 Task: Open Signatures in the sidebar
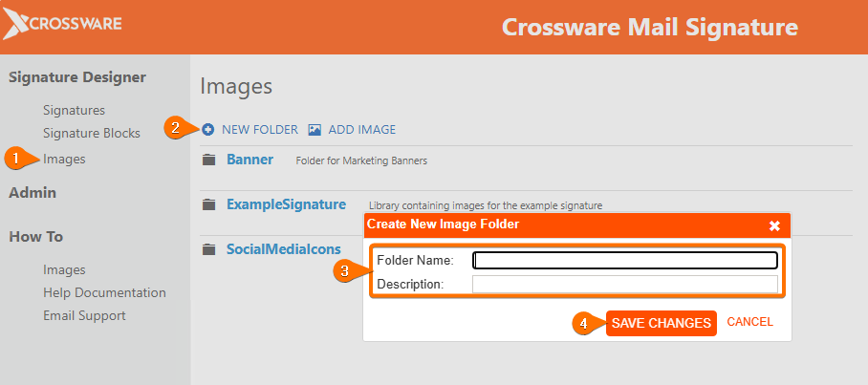[74, 110]
